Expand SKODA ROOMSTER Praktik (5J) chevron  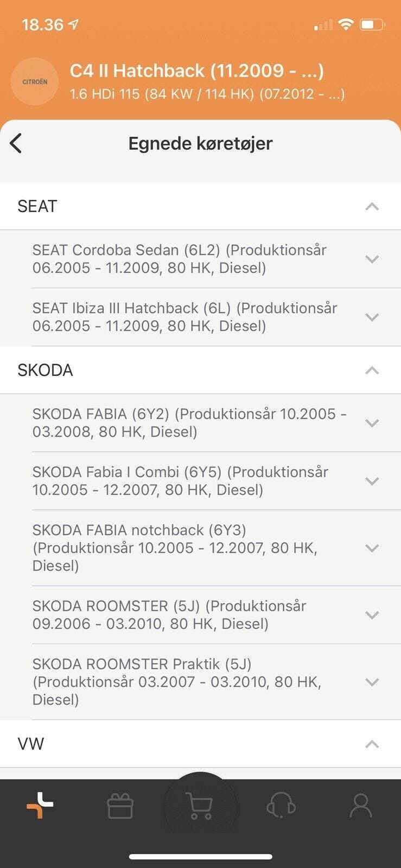tap(372, 682)
